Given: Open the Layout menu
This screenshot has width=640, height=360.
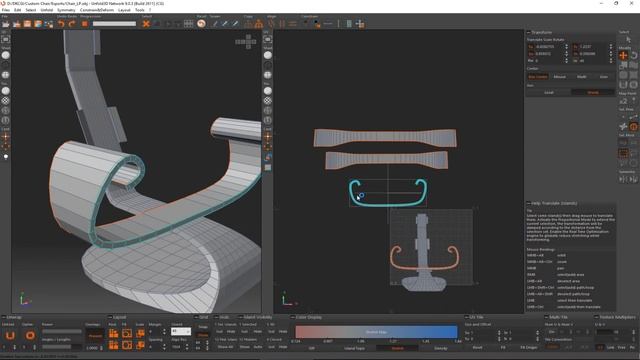Looking at the screenshot, I should tap(124, 10).
